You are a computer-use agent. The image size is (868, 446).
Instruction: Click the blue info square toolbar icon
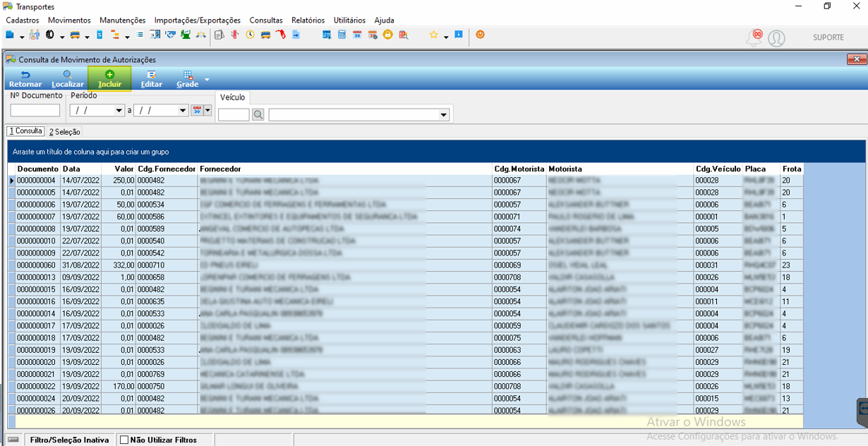(458, 34)
